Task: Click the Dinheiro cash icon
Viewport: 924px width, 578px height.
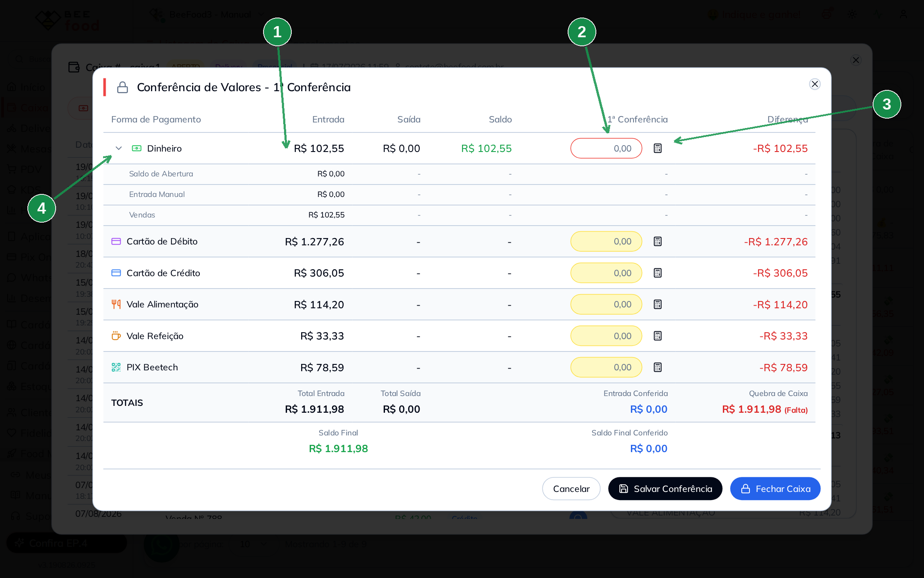Action: coord(136,148)
